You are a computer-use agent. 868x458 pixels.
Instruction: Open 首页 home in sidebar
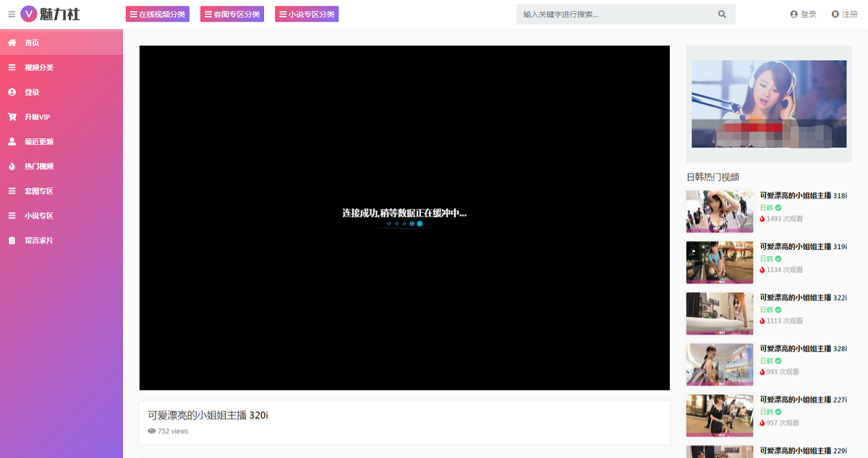(32, 43)
